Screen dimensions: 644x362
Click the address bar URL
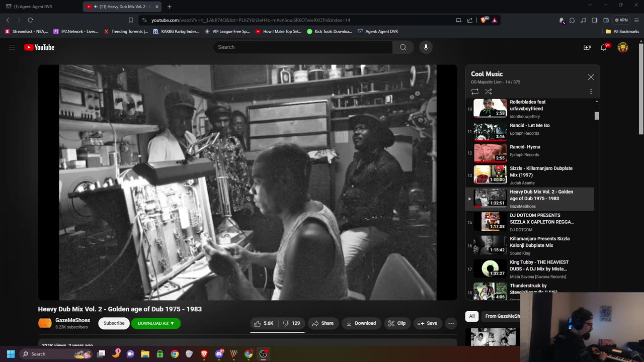(x=251, y=20)
